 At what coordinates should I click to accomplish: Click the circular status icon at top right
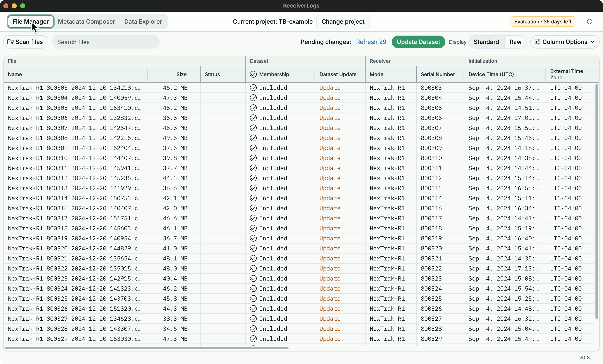(590, 22)
